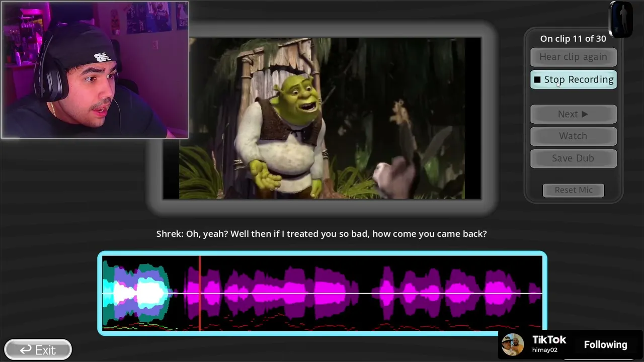Click the red playhead line on the waveform
Screen dimensions: 644x362
pyautogui.click(x=200, y=293)
